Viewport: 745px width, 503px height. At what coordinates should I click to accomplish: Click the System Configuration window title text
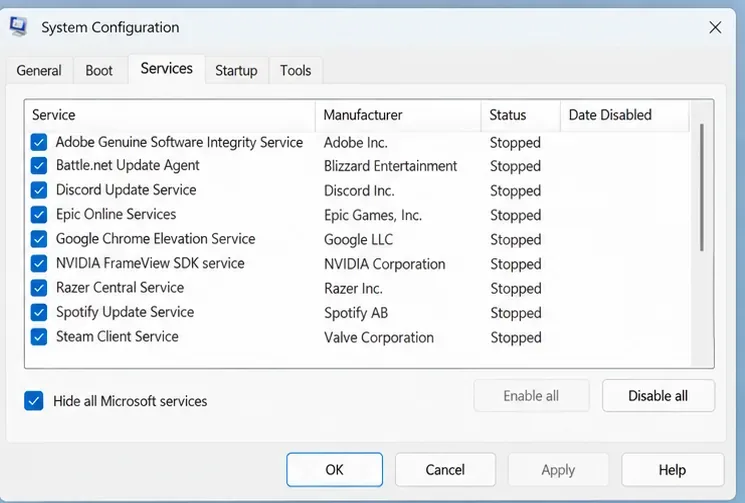coord(110,28)
